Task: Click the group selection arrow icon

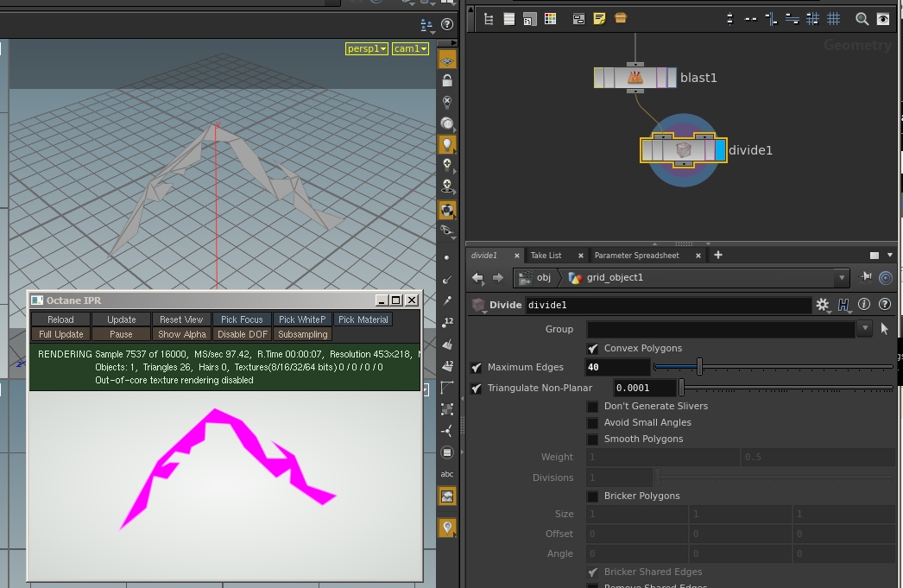Action: 884,329
